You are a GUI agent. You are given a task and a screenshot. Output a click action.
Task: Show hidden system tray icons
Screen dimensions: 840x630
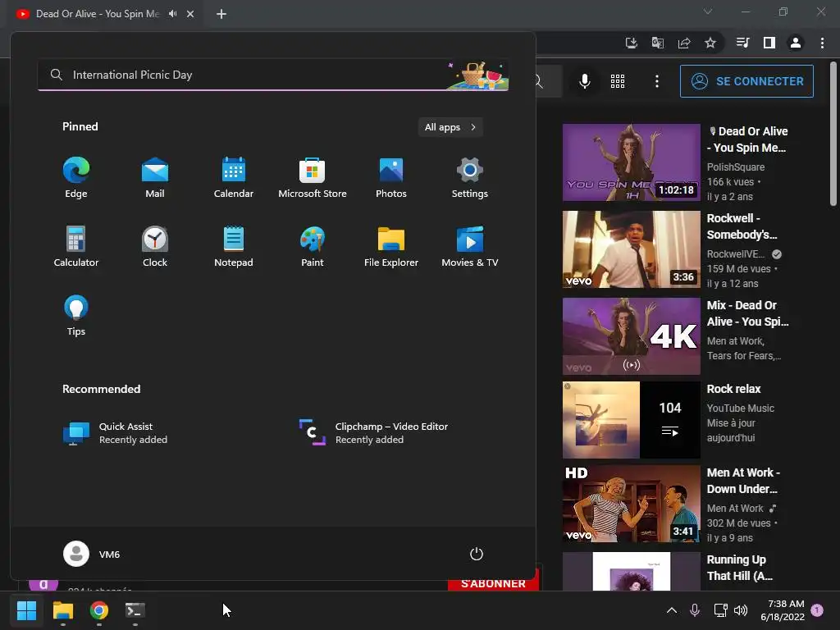(671, 610)
